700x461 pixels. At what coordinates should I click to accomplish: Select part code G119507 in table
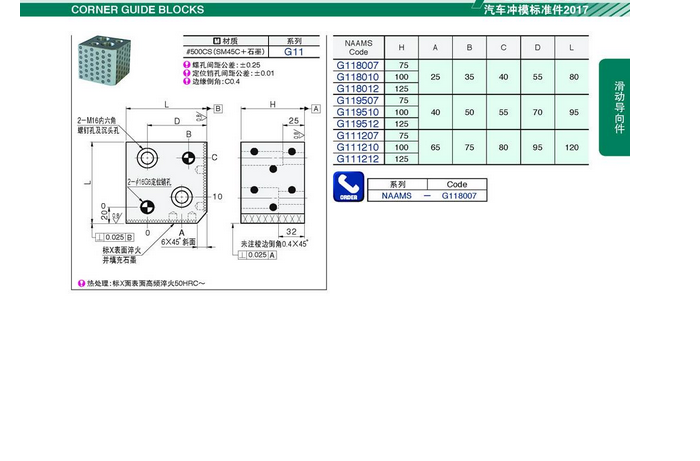click(x=357, y=100)
